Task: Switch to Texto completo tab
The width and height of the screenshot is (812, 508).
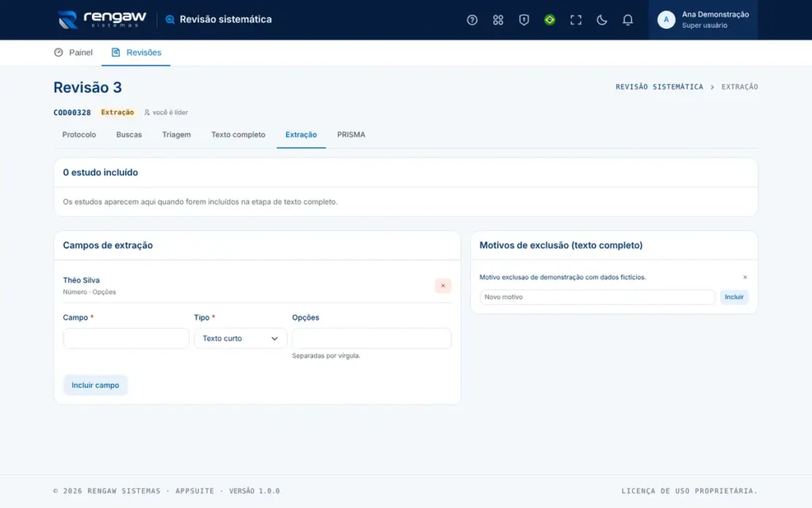Action: point(238,135)
